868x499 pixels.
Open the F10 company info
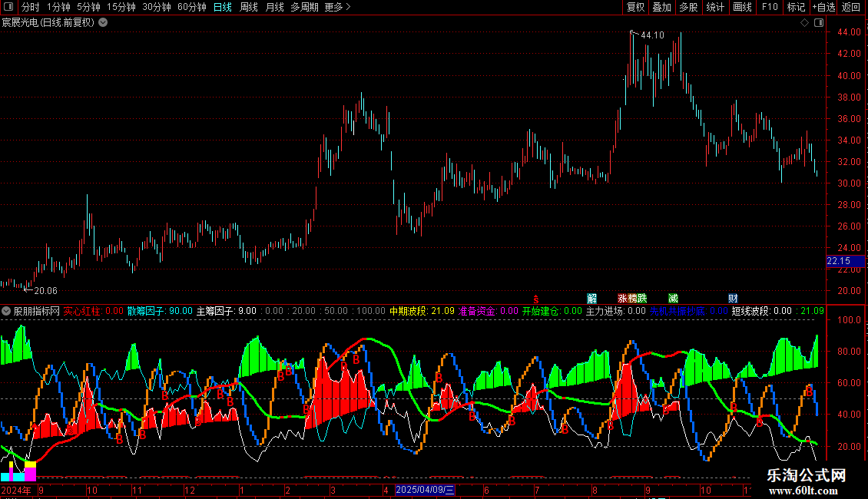(x=770, y=7)
